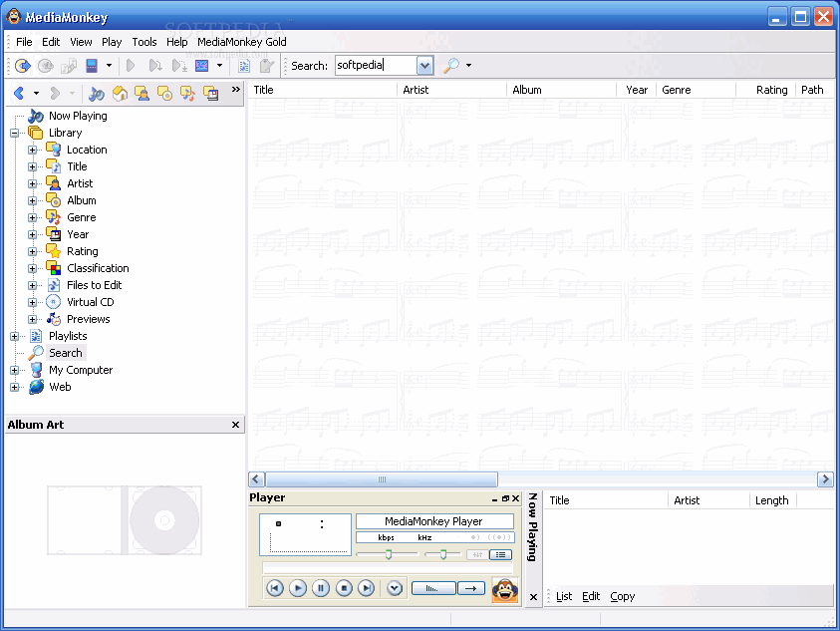The image size is (840, 631).
Task: Sort the main track list by the Artist column
Action: 451,90
